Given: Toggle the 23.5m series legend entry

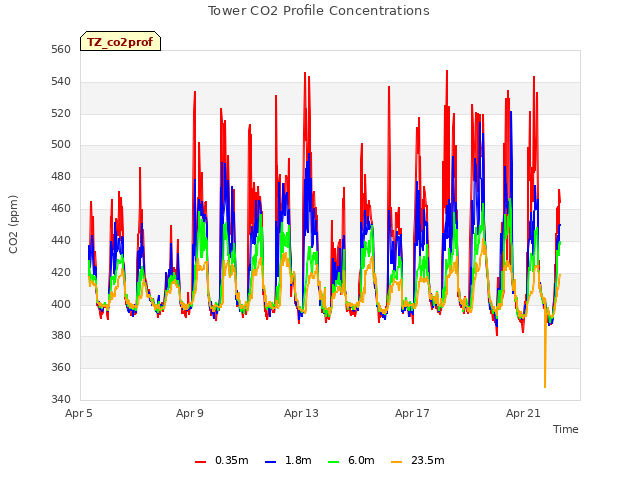Looking at the screenshot, I should coord(418,460).
